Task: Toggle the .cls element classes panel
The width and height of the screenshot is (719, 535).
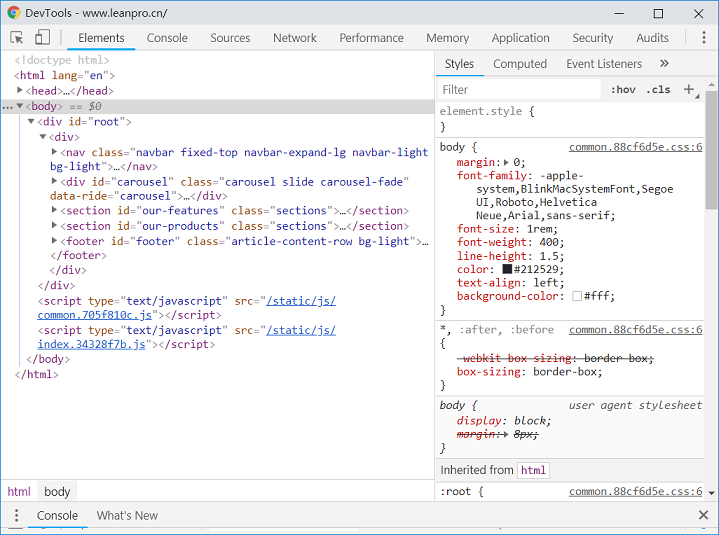Action: [658, 90]
